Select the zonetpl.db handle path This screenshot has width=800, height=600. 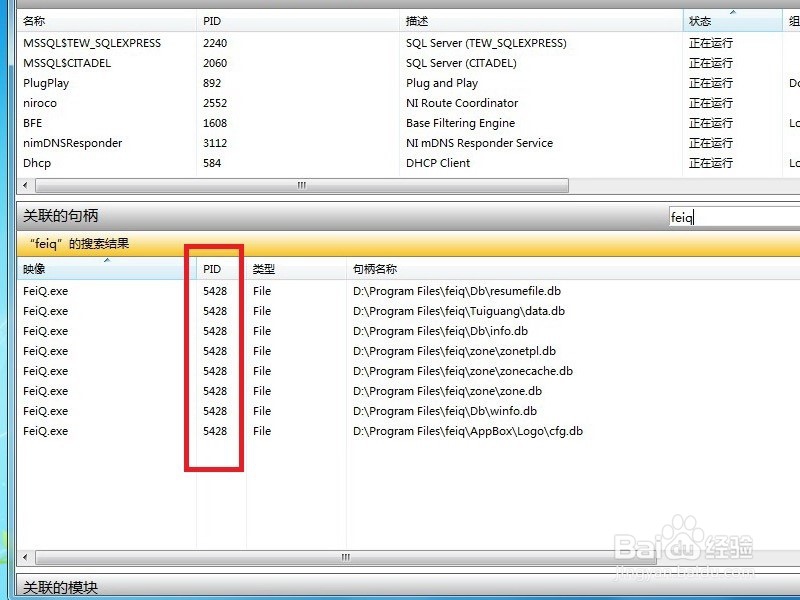pyautogui.click(x=454, y=351)
